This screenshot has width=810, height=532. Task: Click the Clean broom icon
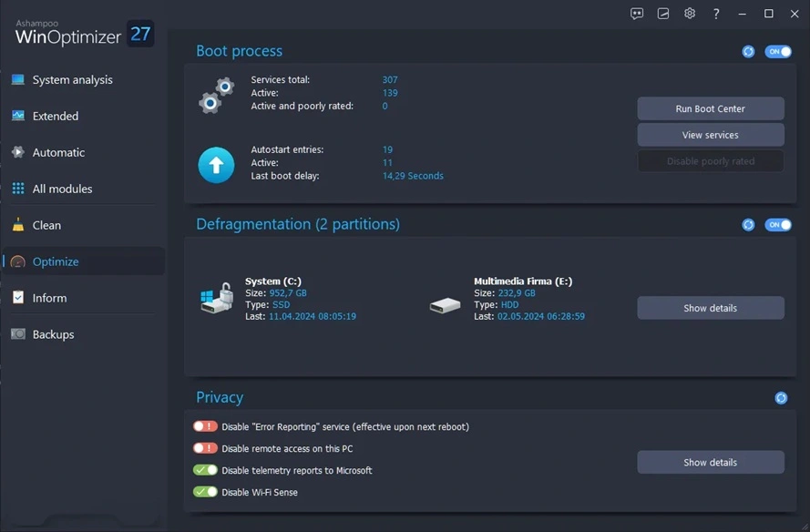coord(18,225)
